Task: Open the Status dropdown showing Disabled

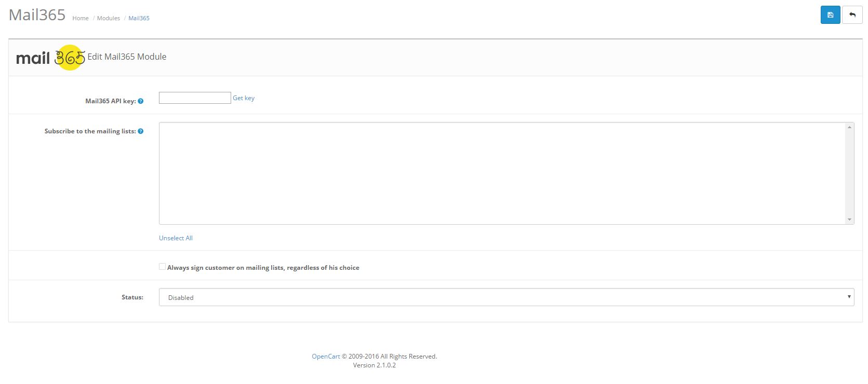Action: click(x=506, y=297)
